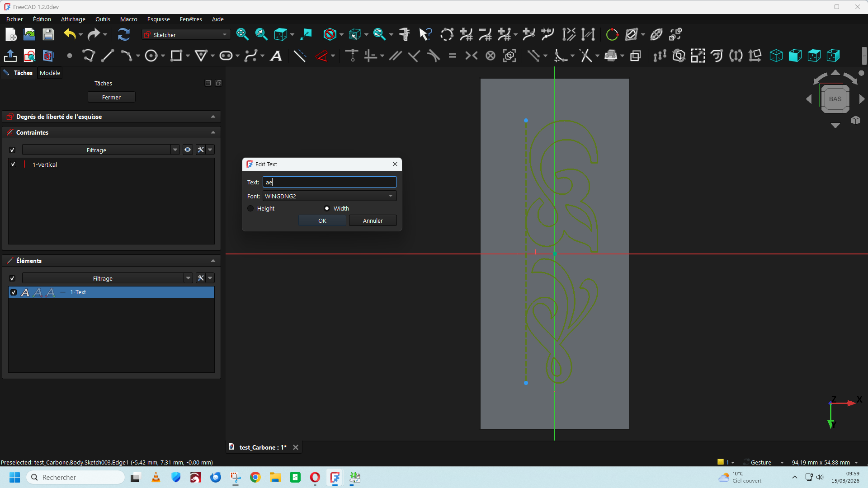Viewport: 868px width, 488px height.
Task: Select the sketch text tool icon
Action: point(276,56)
